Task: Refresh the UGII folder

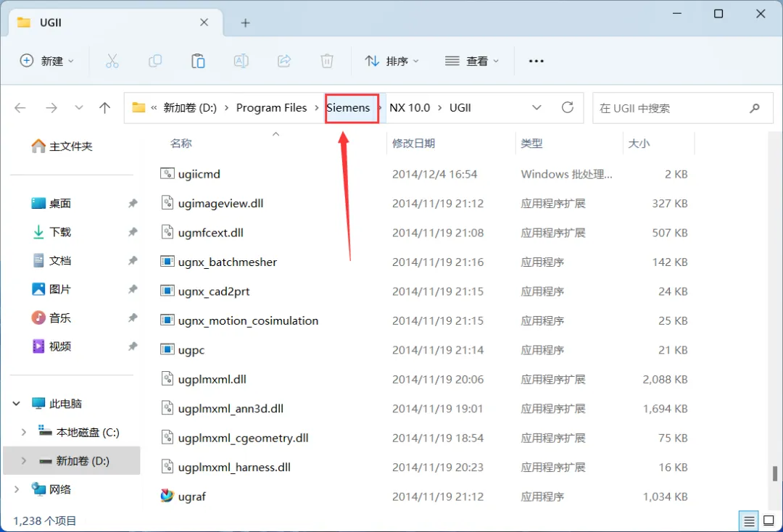Action: [568, 108]
